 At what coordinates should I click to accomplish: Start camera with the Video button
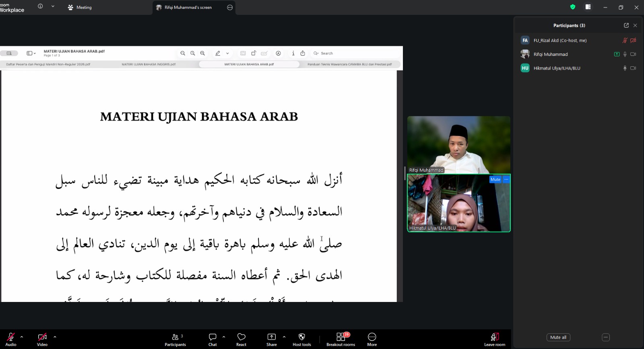tap(42, 339)
